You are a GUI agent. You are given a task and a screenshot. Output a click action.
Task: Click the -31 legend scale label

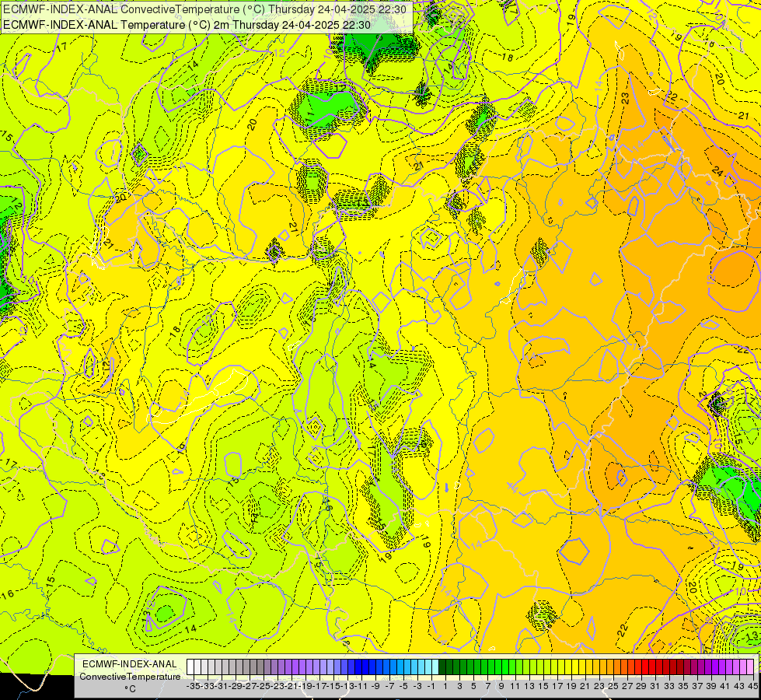[222, 687]
